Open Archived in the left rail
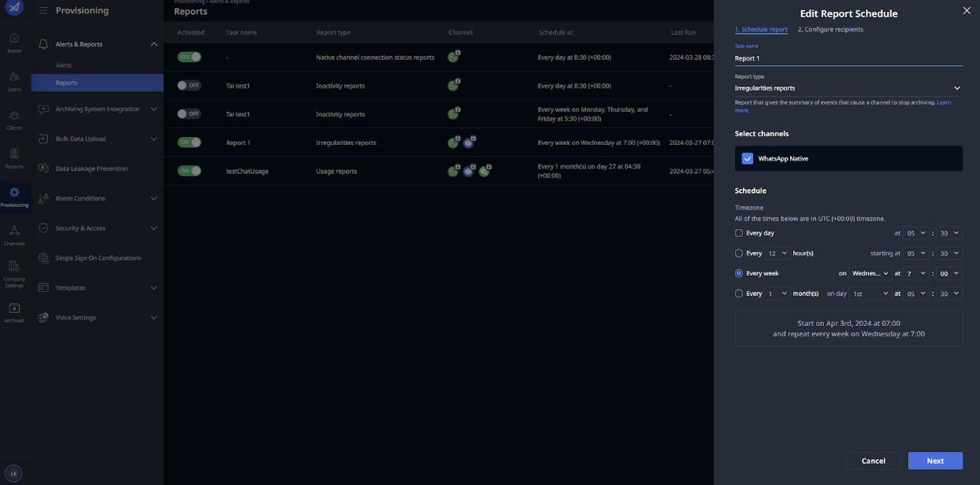 click(14, 313)
